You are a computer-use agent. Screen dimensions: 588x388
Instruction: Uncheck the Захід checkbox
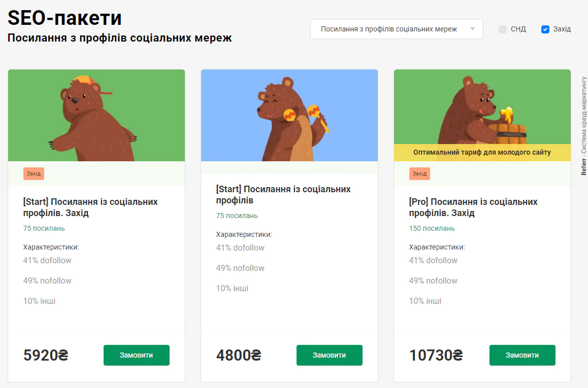(x=545, y=29)
